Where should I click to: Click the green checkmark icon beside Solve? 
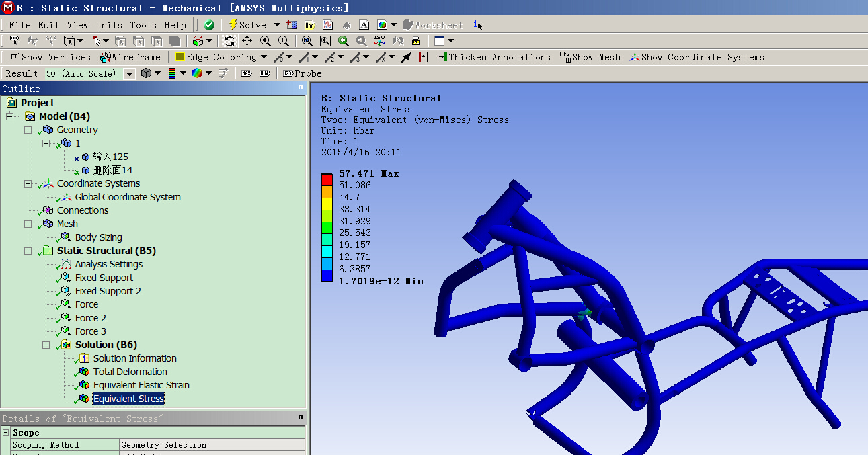pos(209,25)
